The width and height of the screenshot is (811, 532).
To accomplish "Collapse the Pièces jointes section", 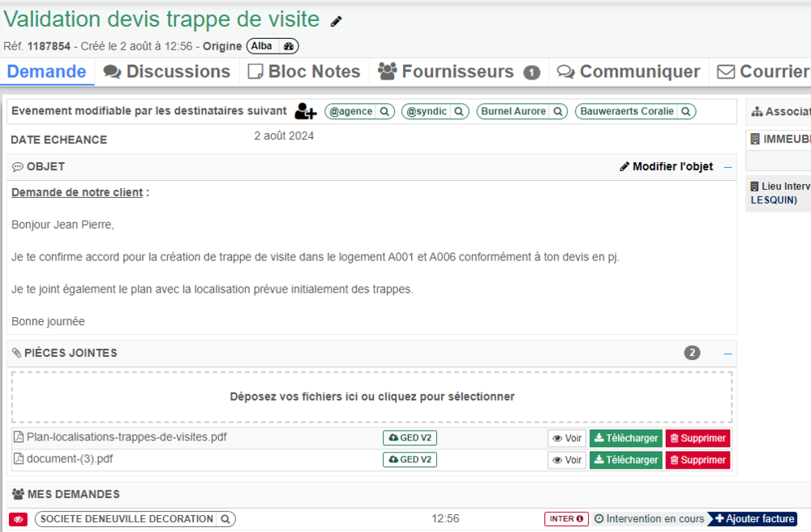I will pyautogui.click(x=727, y=354).
